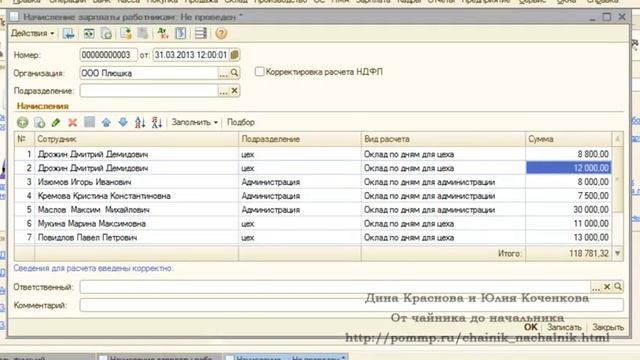This screenshot has height=360, width=640.
Task: Click magnifier open button in Ответственный field
Action: 618,287
